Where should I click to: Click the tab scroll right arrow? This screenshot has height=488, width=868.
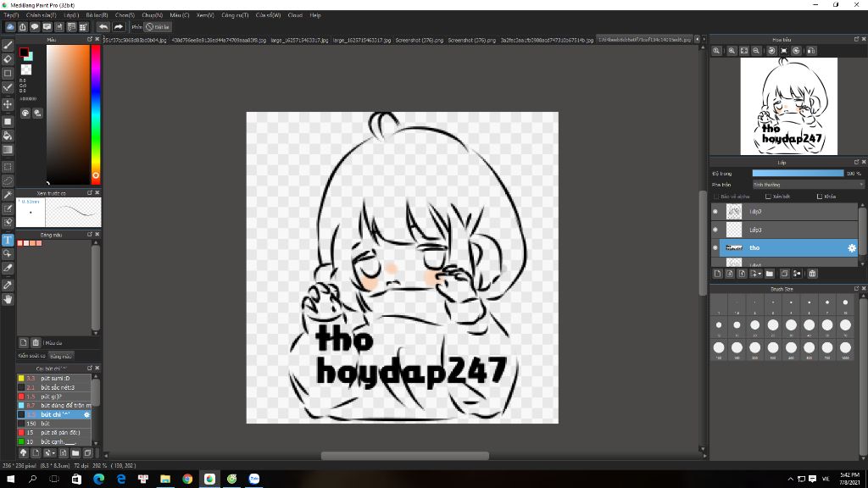[x=704, y=39]
